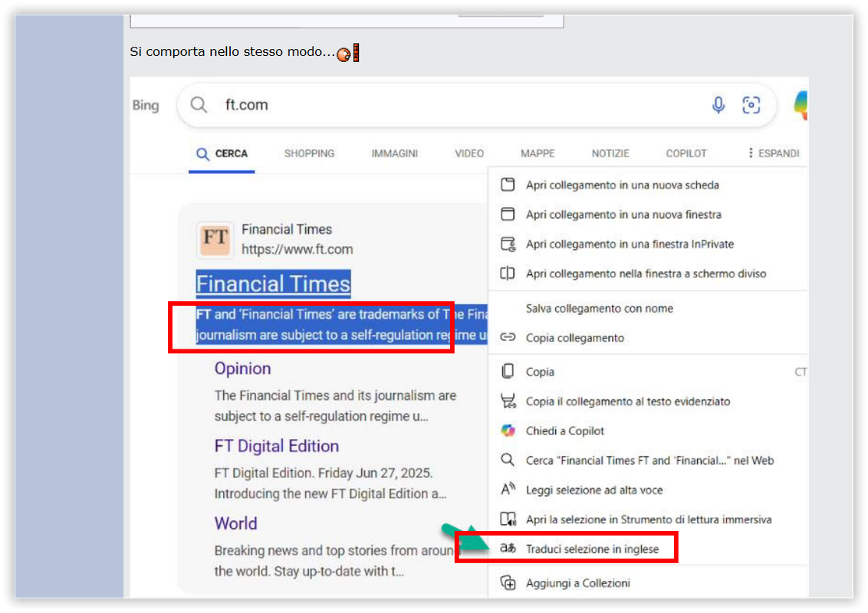Click the InPrivate window icon
This screenshot has width=868, height=613.
(508, 244)
